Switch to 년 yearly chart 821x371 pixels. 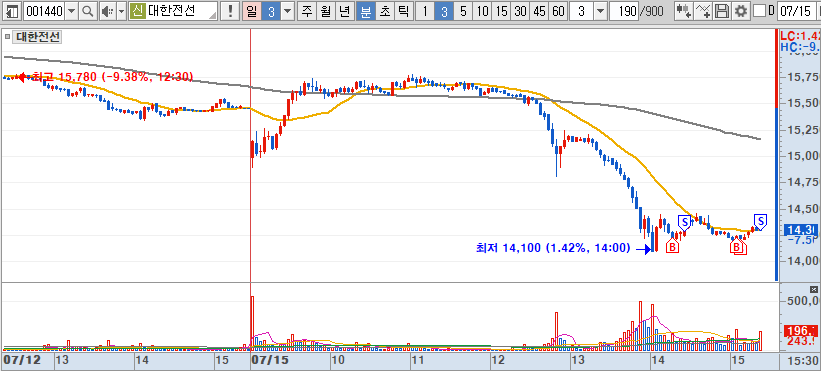pos(345,11)
